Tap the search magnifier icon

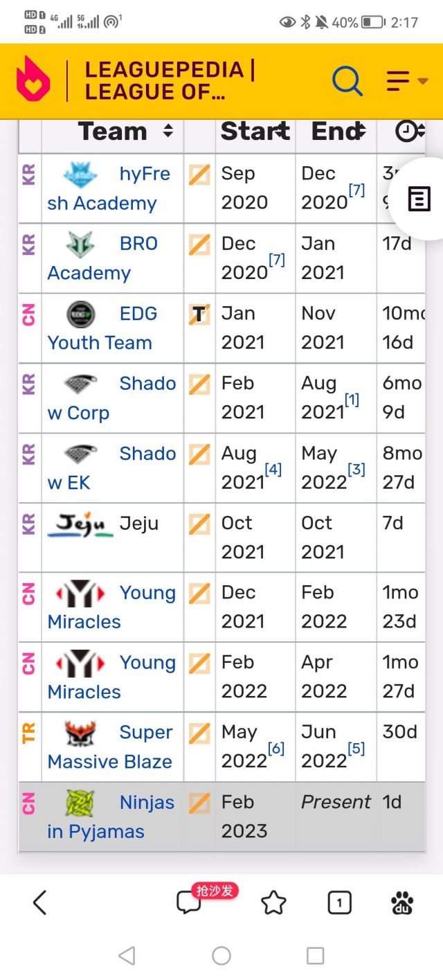pyautogui.click(x=347, y=81)
